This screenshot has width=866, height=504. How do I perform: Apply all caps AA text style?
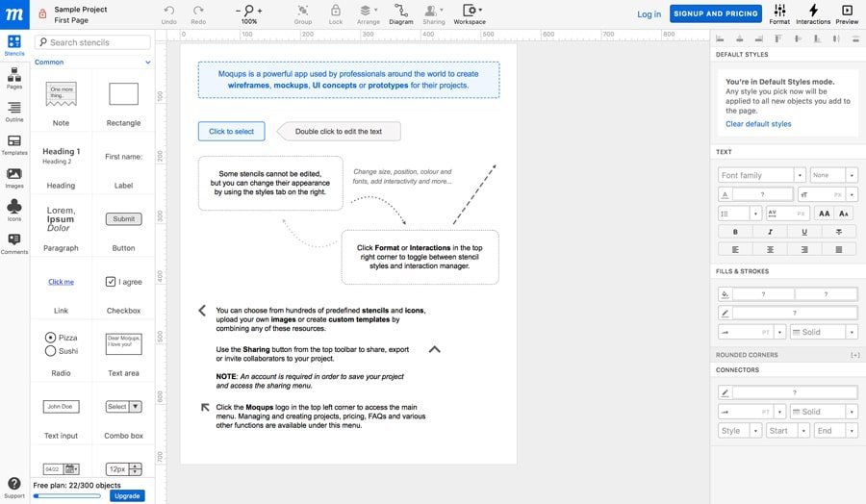tap(824, 214)
